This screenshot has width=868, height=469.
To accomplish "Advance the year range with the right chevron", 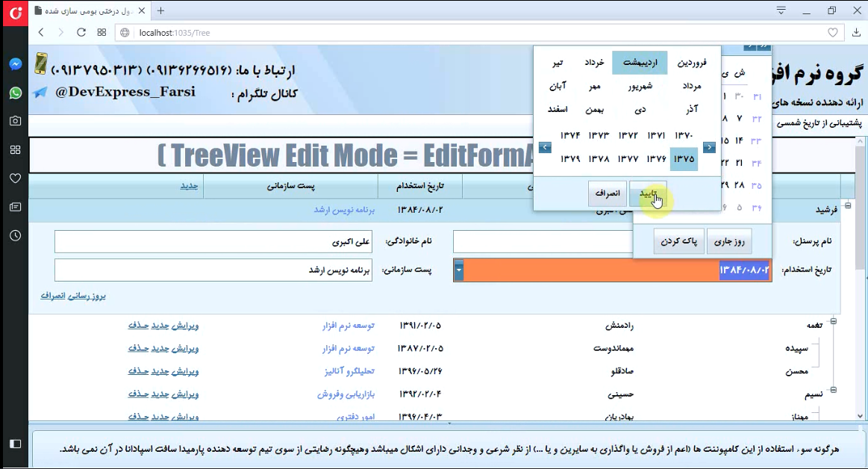I will coord(708,147).
